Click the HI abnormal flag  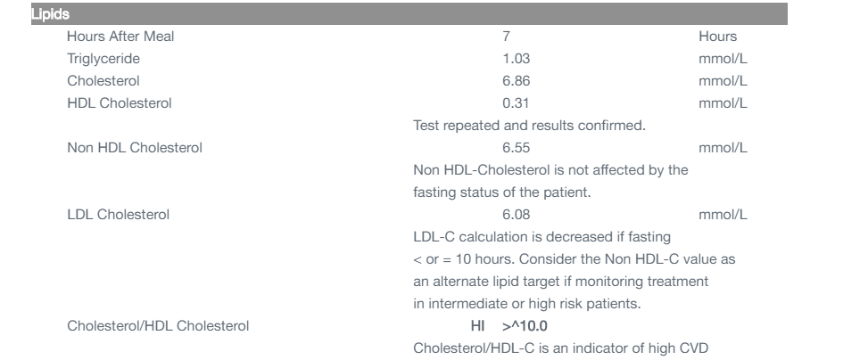pyautogui.click(x=477, y=325)
